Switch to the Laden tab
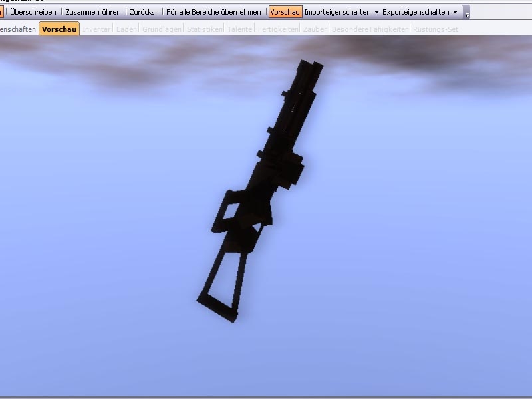Image resolution: width=532 pixels, height=399 pixels. (x=126, y=29)
